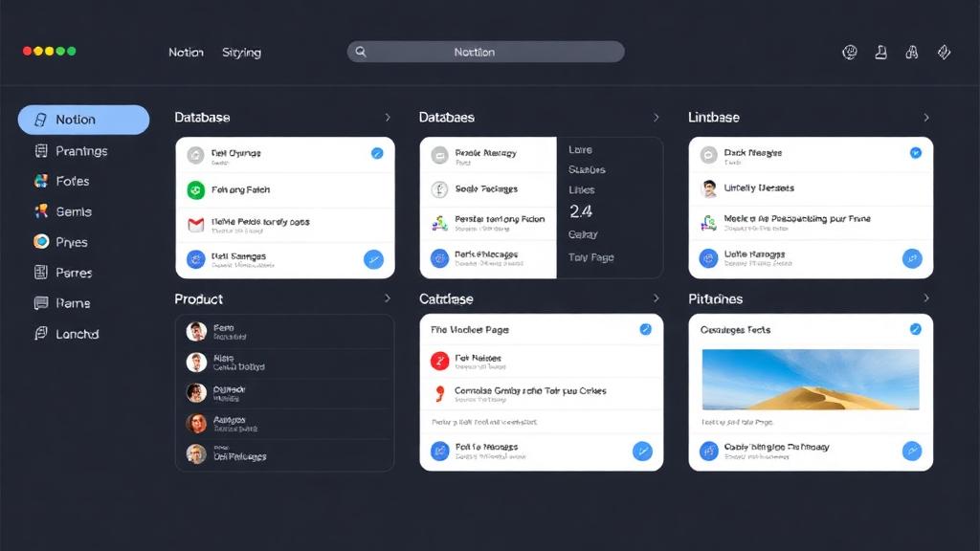This screenshot has height=551, width=980.
Task: Click Notion in the top menu bar
Action: (186, 52)
